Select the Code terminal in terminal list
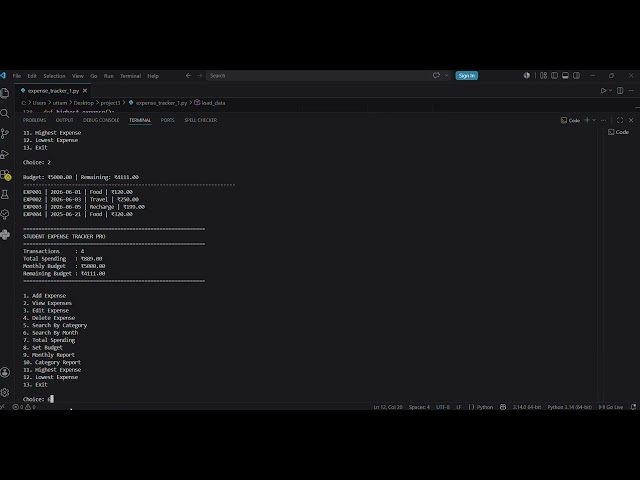 pos(618,132)
